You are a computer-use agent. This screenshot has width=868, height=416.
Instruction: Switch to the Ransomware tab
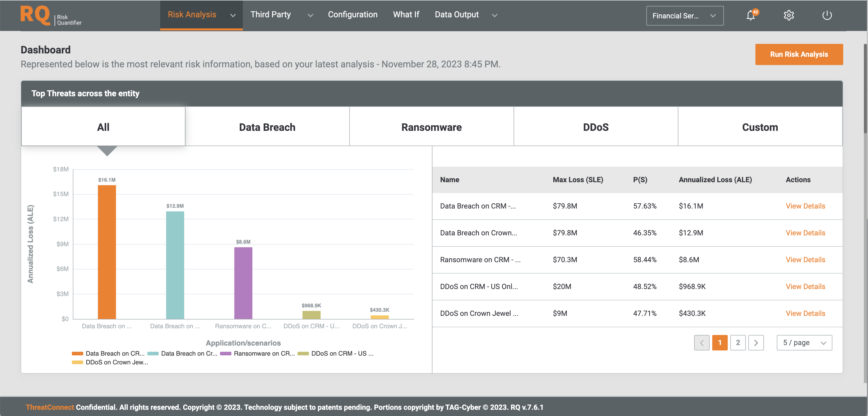431,127
